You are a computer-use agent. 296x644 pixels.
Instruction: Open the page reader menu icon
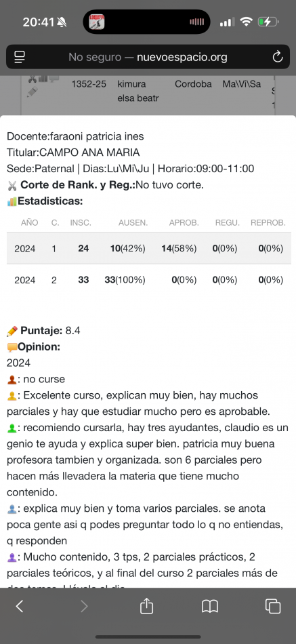point(19,57)
